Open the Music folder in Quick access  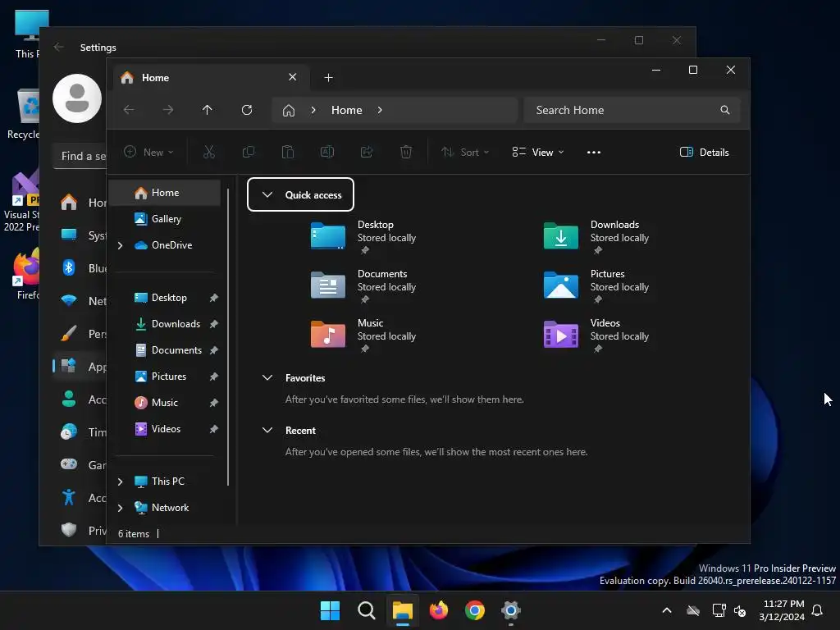tap(363, 336)
